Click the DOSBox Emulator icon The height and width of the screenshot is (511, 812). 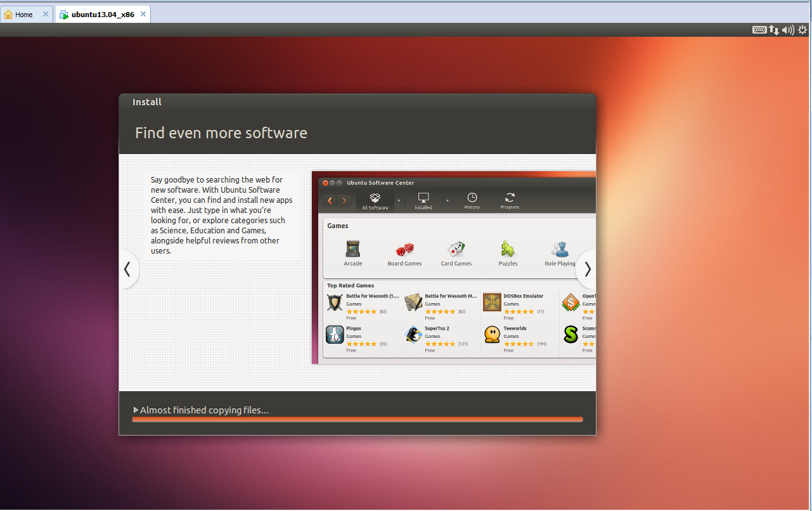pos(492,302)
